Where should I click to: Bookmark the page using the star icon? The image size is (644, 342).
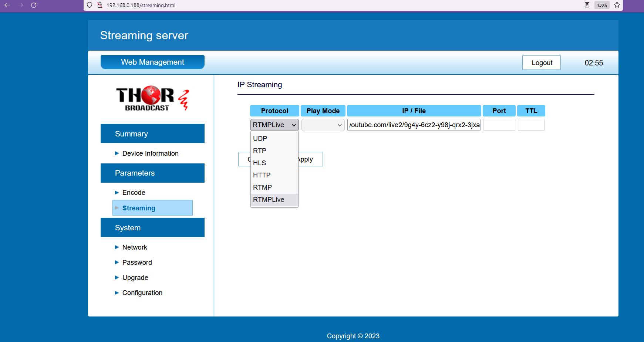(617, 5)
